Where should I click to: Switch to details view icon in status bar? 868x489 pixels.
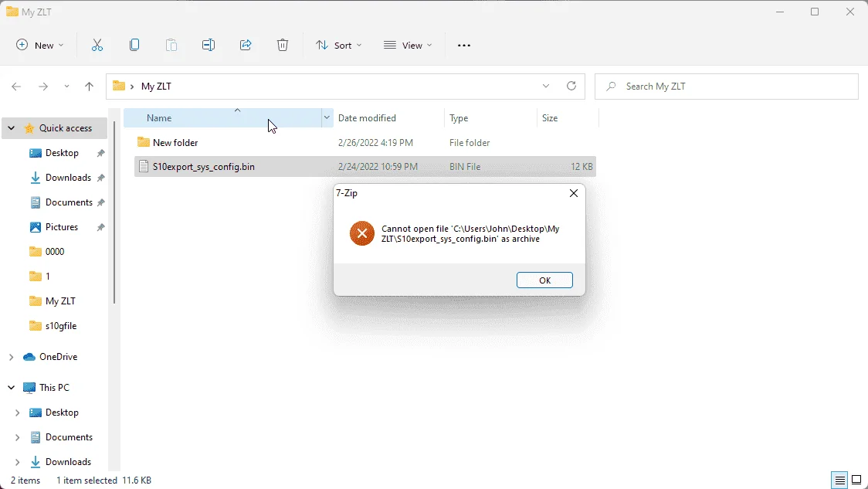pyautogui.click(x=839, y=481)
